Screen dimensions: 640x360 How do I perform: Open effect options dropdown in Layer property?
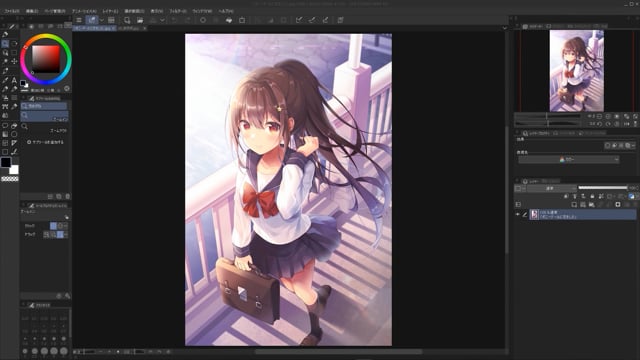point(633,145)
